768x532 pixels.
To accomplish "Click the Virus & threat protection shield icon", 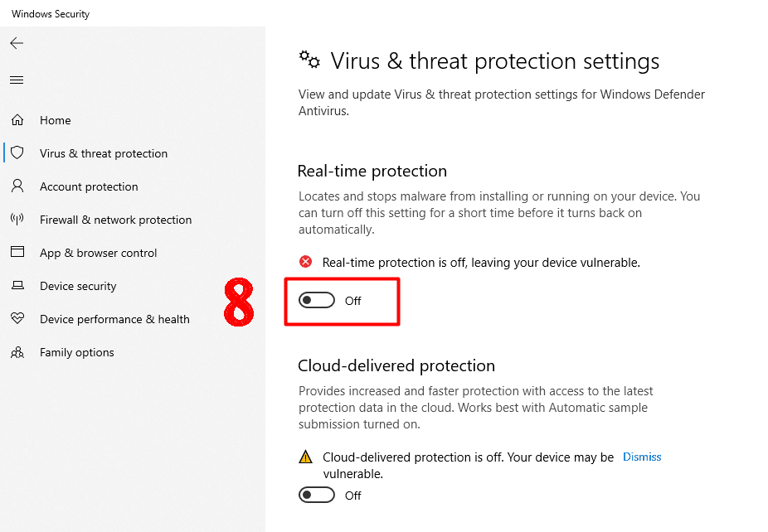I will point(17,153).
